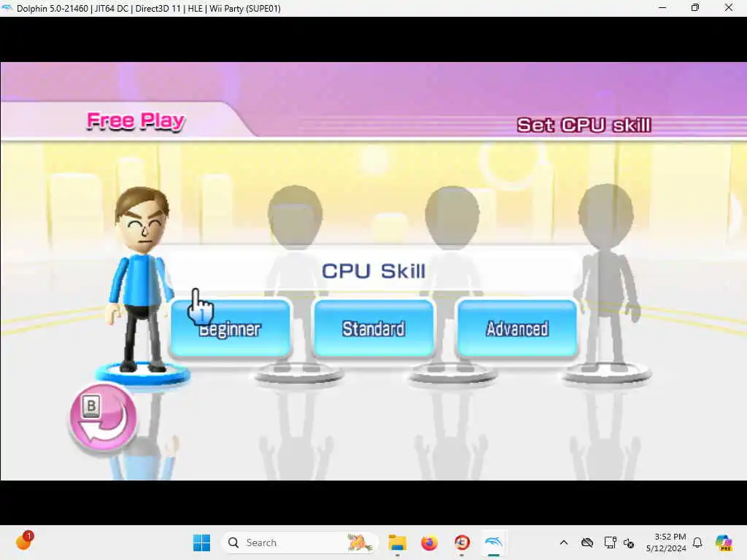Open the notification bell
This screenshot has width=747, height=560.
[697, 542]
